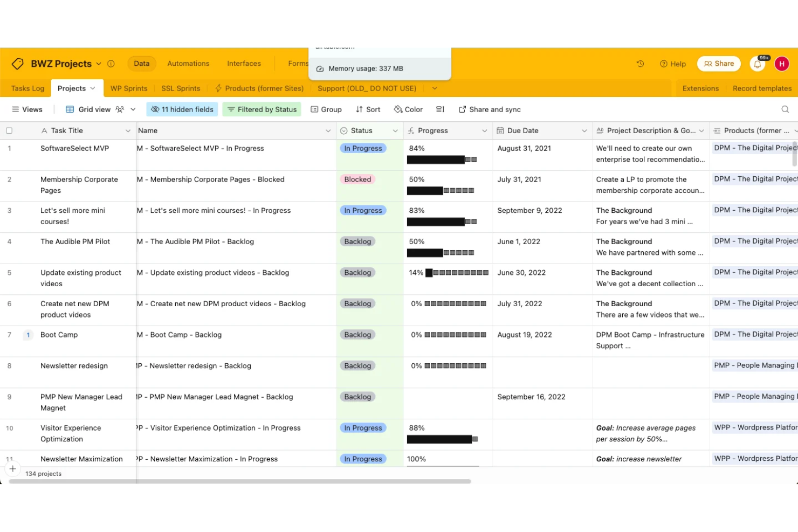This screenshot has height=532, width=798.
Task: Open the WP Sprints table tab
Action: tap(129, 88)
